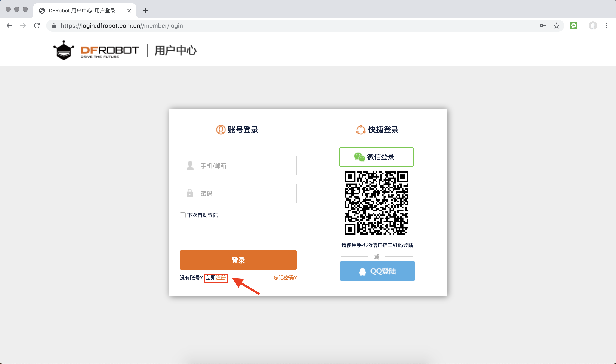This screenshot has height=364, width=616.
Task: Open a new tab with the plus button
Action: [x=145, y=10]
